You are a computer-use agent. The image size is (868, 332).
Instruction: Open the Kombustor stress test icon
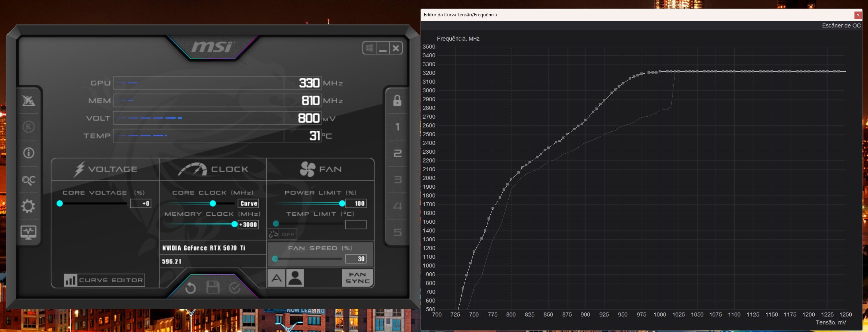pyautogui.click(x=28, y=127)
